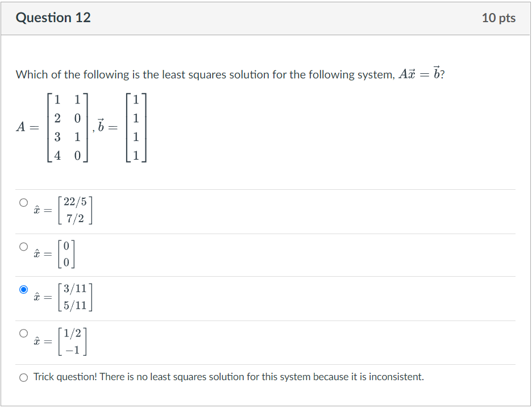532x408 pixels.
Task: Click the second answer row area
Action: point(227,255)
